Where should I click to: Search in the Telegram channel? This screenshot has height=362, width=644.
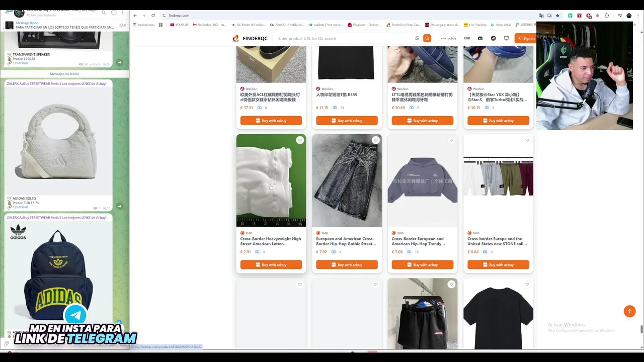click(x=104, y=13)
